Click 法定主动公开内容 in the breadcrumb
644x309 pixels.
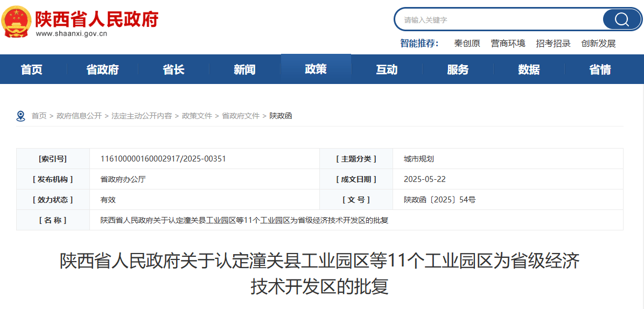pyautogui.click(x=142, y=116)
